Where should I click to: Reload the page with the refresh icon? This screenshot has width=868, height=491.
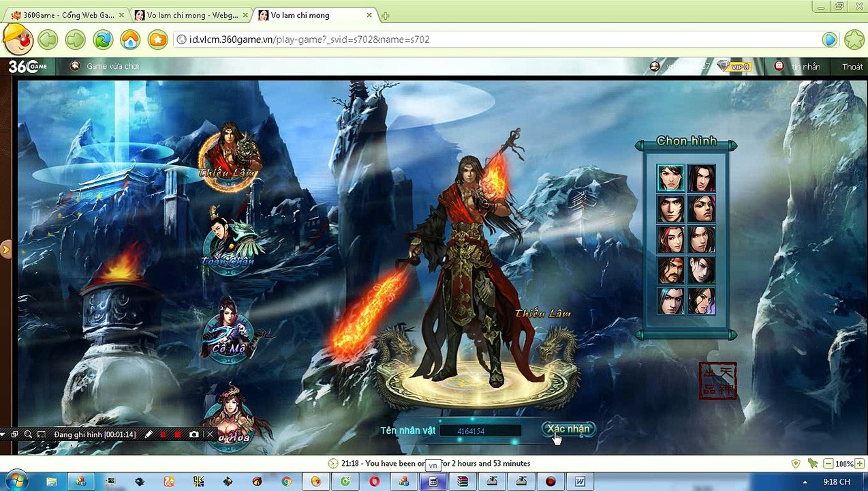tap(103, 40)
